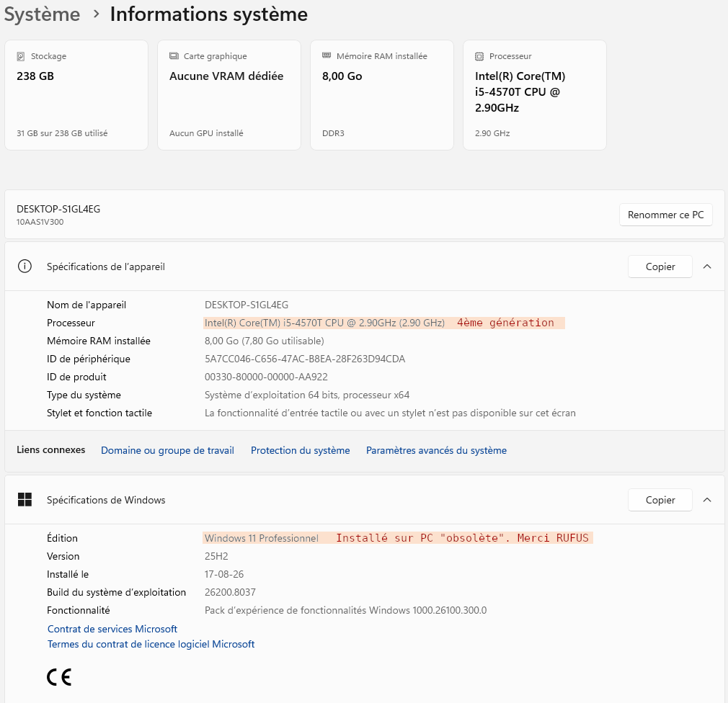
Task: Click DDR3 memory type text
Action: click(x=333, y=133)
